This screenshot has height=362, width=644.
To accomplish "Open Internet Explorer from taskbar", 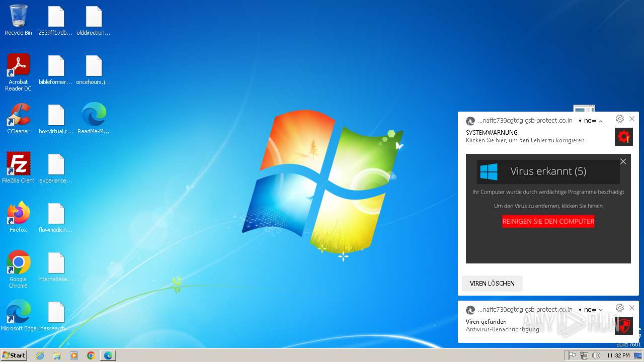I will 40,355.
